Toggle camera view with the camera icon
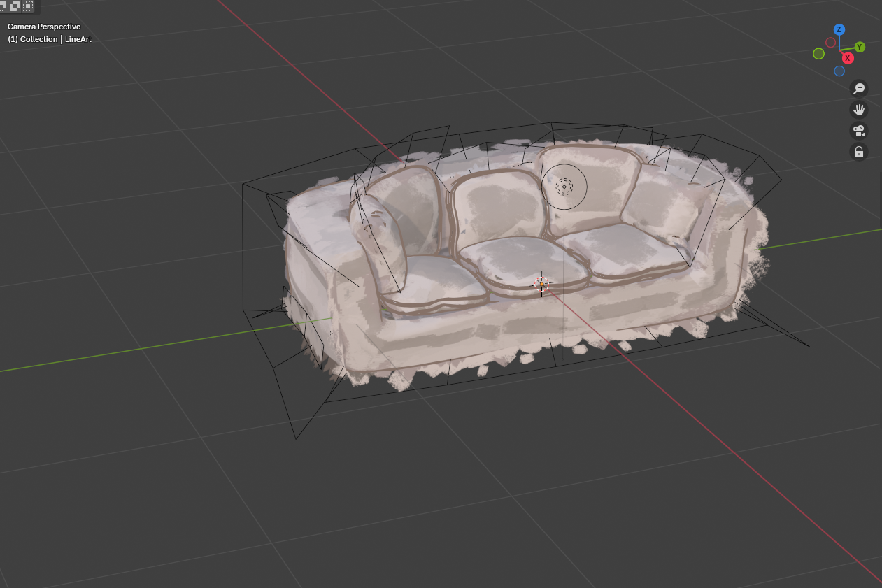The width and height of the screenshot is (882, 588). click(859, 130)
